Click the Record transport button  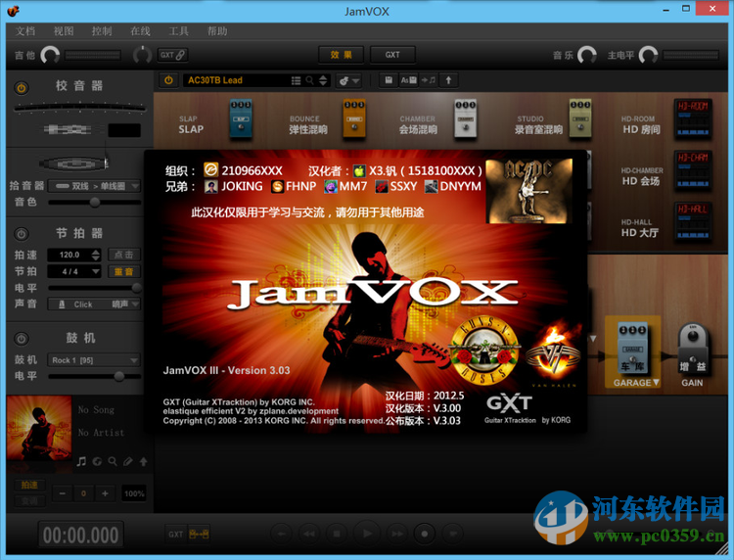pyautogui.click(x=424, y=534)
